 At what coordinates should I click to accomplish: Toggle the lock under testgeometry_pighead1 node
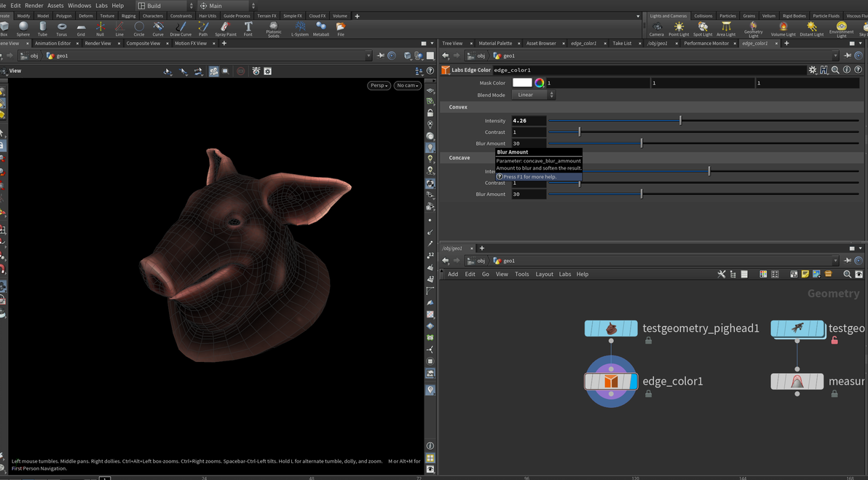tap(648, 340)
